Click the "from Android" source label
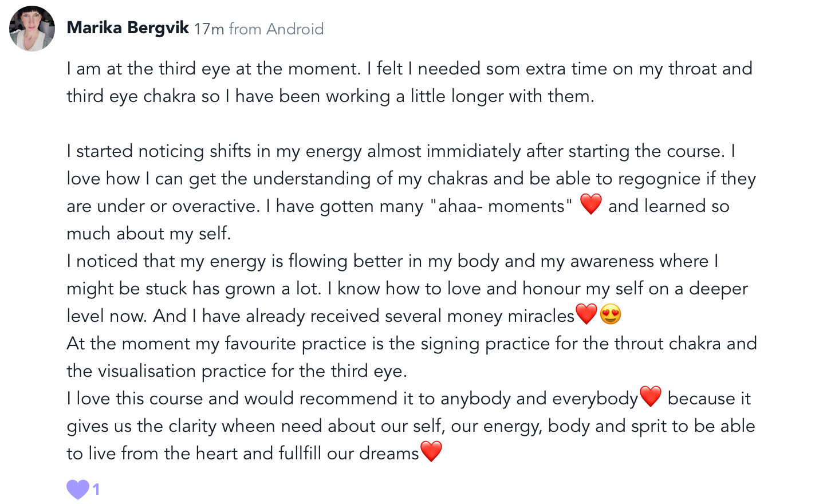The image size is (819, 504). point(276,29)
